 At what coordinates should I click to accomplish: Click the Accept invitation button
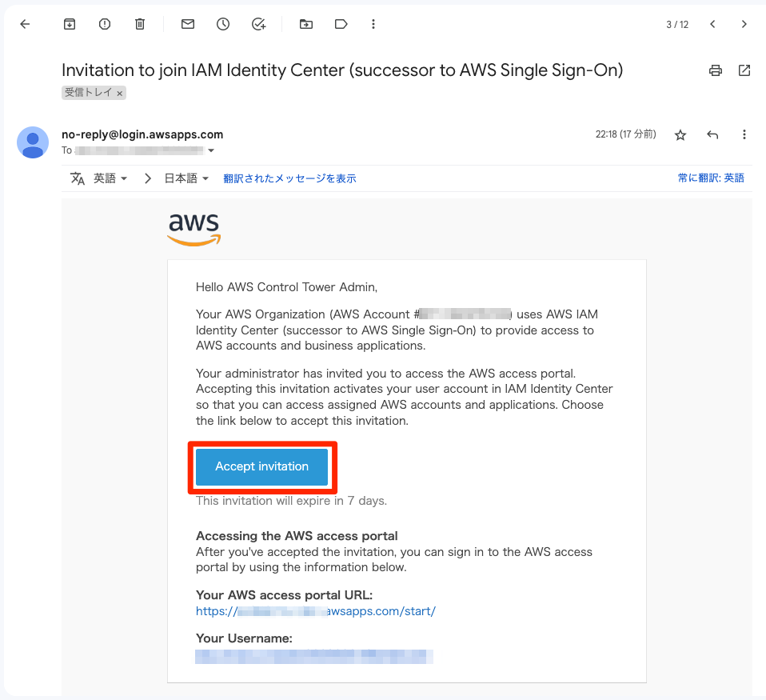(x=261, y=467)
